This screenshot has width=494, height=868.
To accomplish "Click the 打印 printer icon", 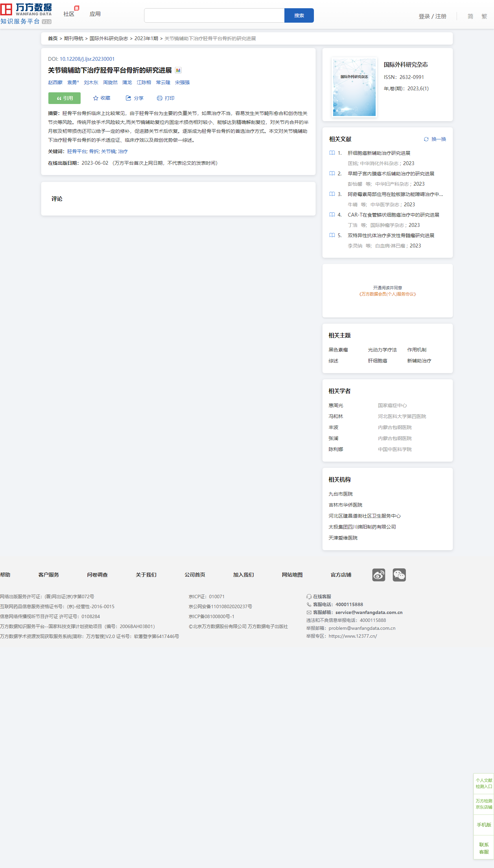I will pos(160,98).
